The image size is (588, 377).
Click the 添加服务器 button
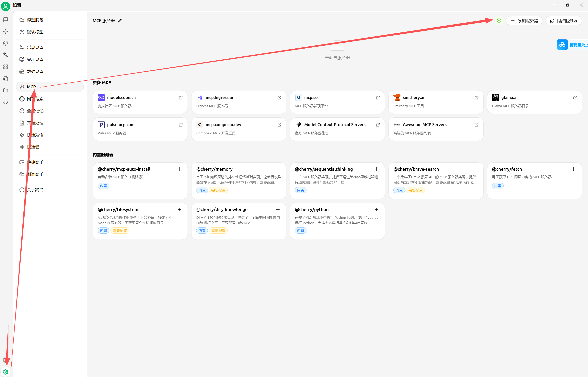pyautogui.click(x=524, y=21)
